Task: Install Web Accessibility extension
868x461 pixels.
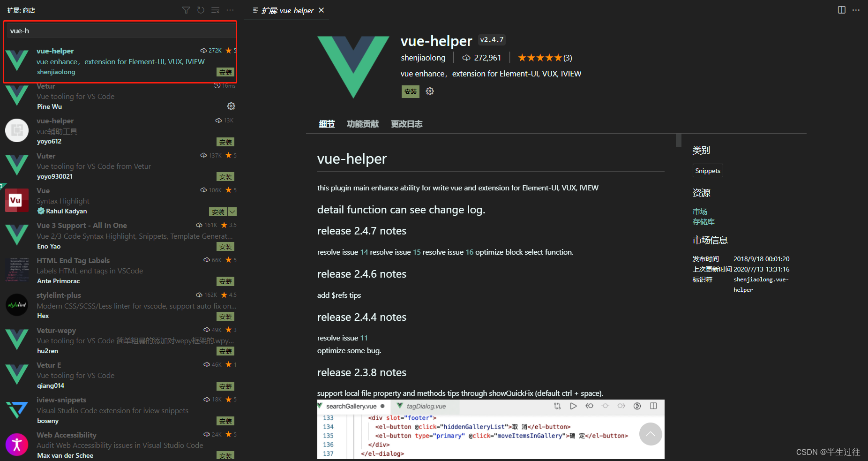Action: pos(225,455)
